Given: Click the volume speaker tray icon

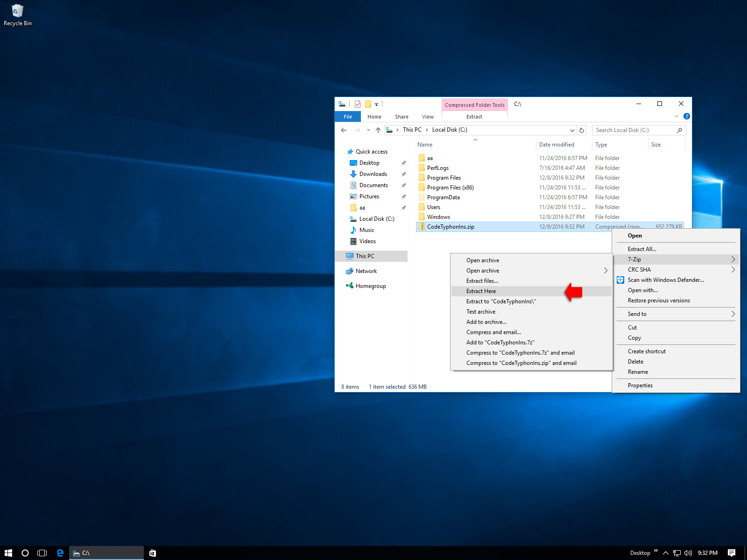Looking at the screenshot, I should pyautogui.click(x=688, y=553).
